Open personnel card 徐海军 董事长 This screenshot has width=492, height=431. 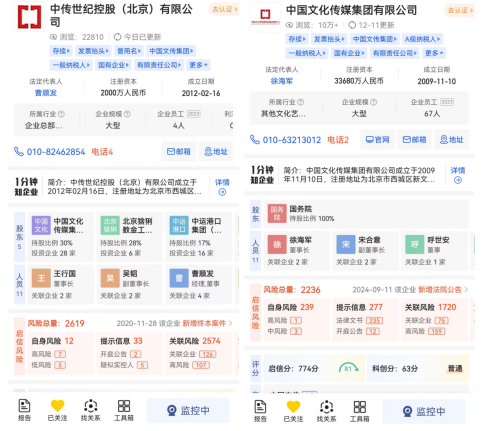coord(297,250)
